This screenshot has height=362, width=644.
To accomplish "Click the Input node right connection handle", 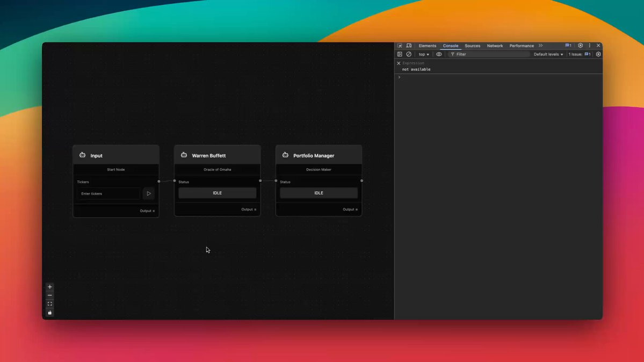I will [159, 181].
